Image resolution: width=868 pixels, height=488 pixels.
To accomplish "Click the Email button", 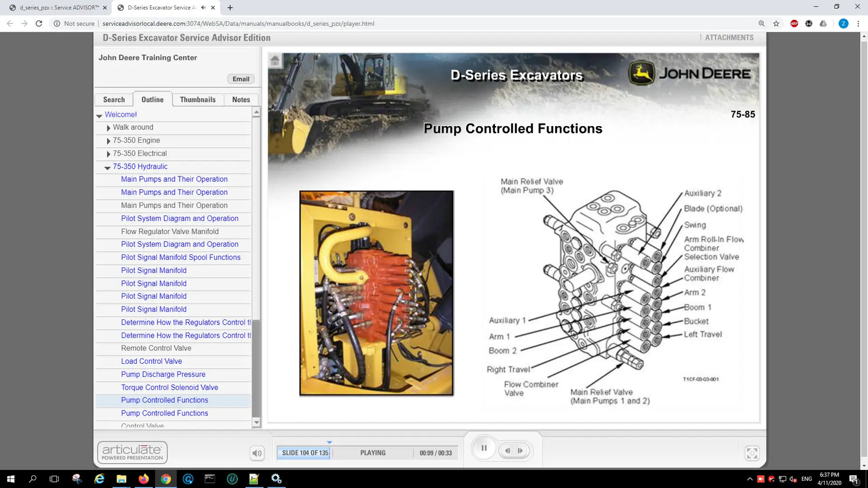I will 241,79.
